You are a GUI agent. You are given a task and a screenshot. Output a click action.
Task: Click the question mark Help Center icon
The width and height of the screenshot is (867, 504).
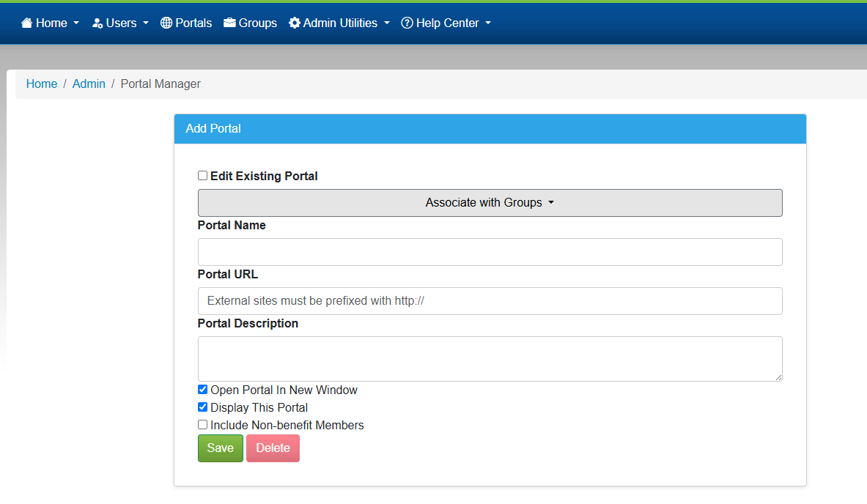(407, 23)
